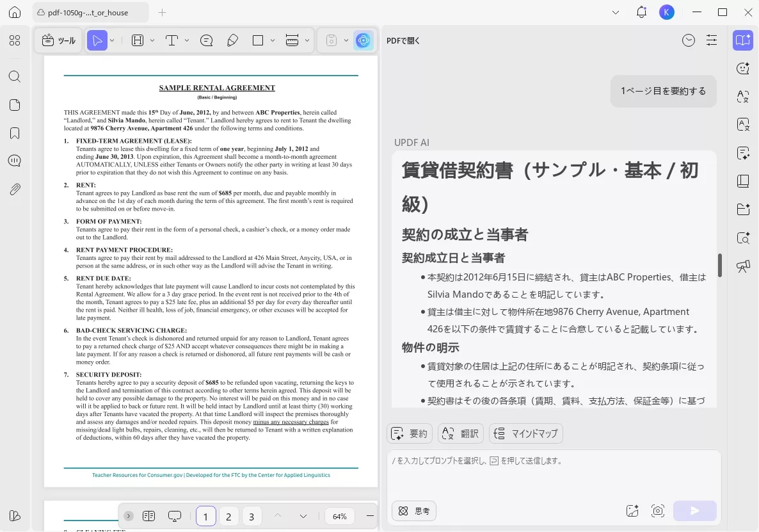Open the UPDF AI icon in the toolbar

click(x=364, y=40)
